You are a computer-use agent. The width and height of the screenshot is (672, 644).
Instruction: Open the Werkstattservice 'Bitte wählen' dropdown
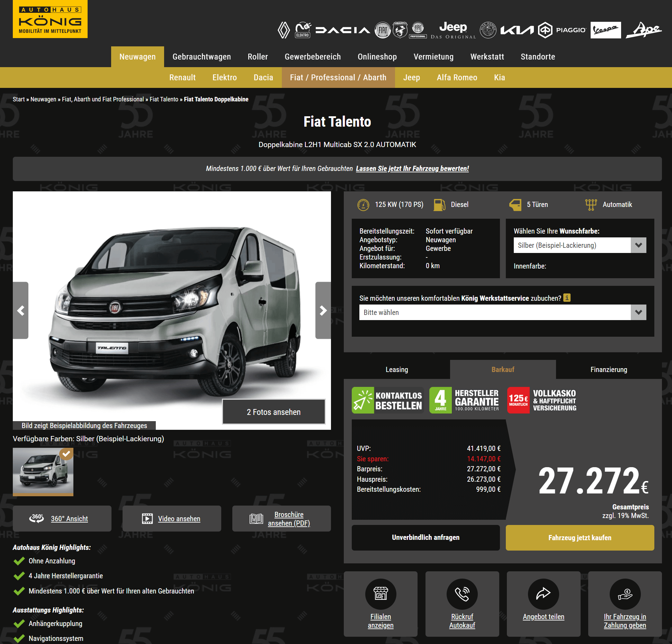(503, 312)
